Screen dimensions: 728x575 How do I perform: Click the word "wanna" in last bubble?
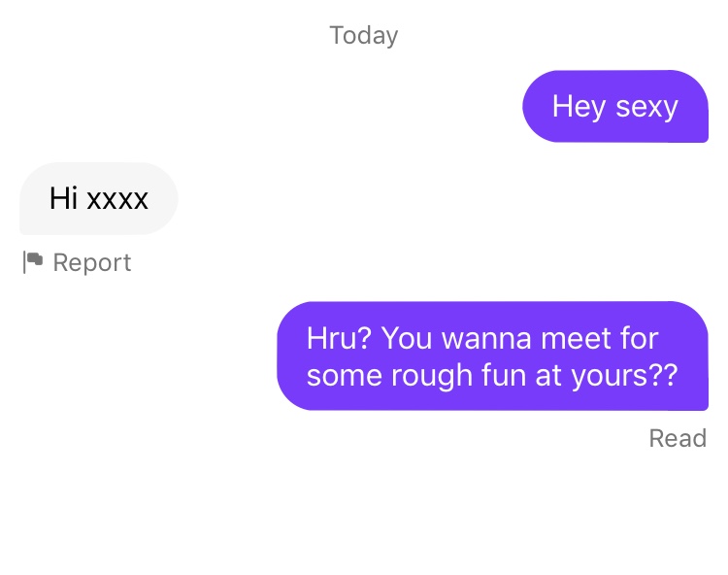click(486, 340)
